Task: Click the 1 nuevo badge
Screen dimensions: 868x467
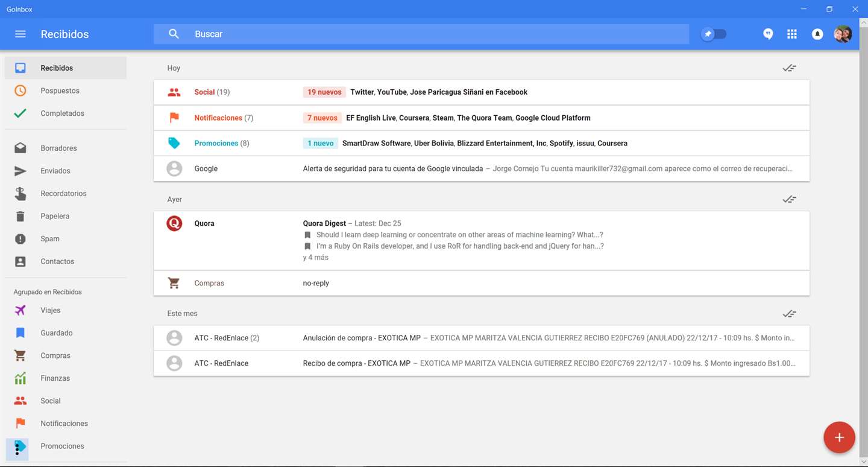Action: pos(320,143)
